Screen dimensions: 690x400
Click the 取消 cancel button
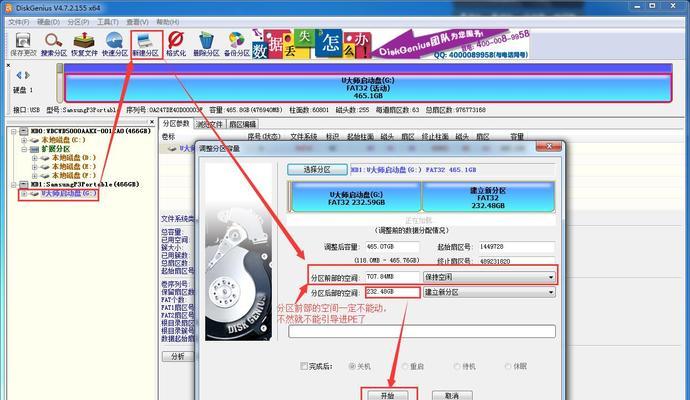(x=452, y=395)
